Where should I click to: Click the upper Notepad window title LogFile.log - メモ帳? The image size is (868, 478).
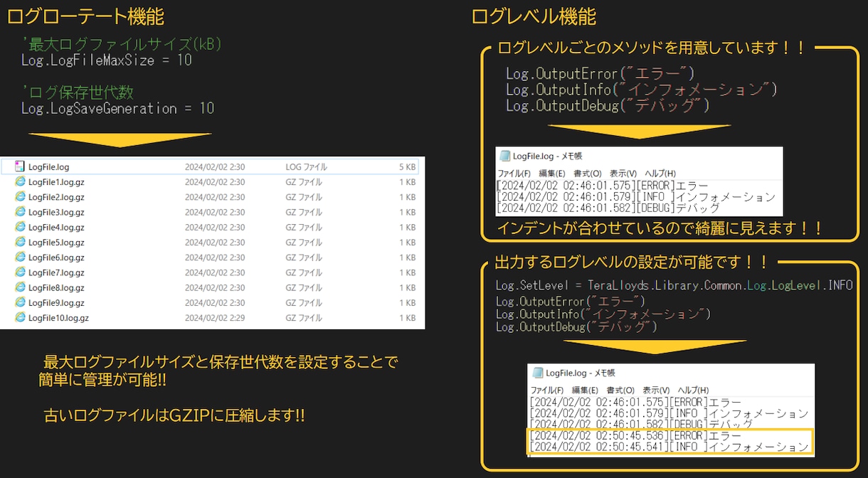tap(547, 156)
